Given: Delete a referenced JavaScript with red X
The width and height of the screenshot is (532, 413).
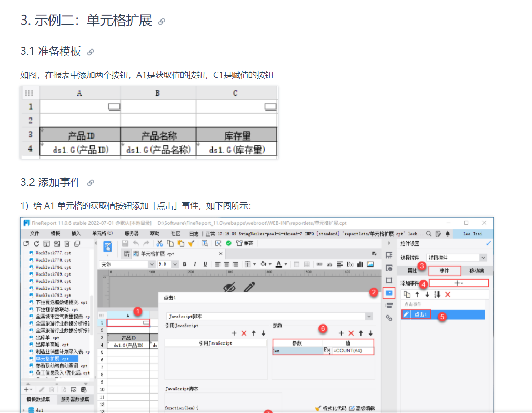Looking at the screenshot, I should point(244,333).
